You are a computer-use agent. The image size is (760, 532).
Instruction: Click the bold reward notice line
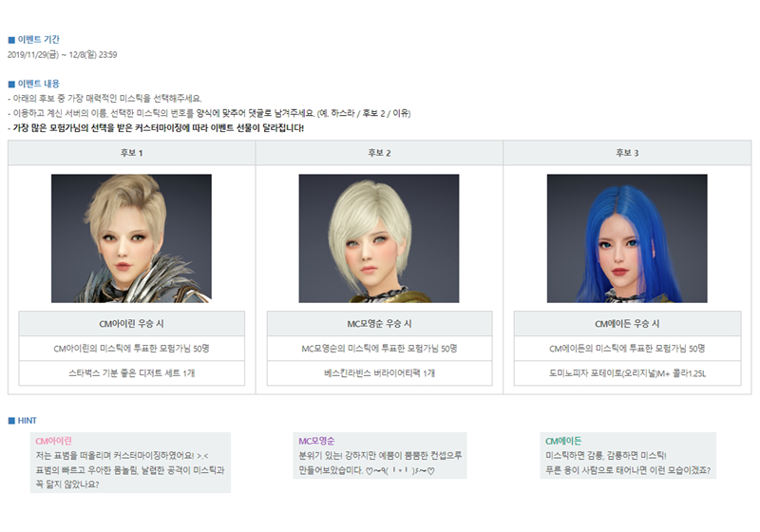156,128
